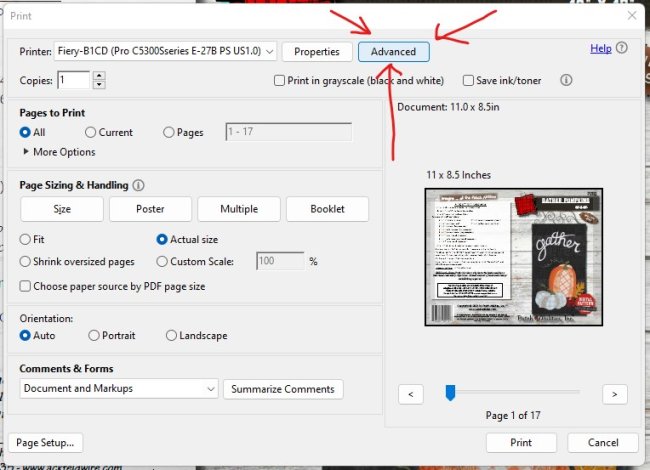The image size is (650, 470).
Task: Go to the previous preview page
Action: [x=411, y=394]
